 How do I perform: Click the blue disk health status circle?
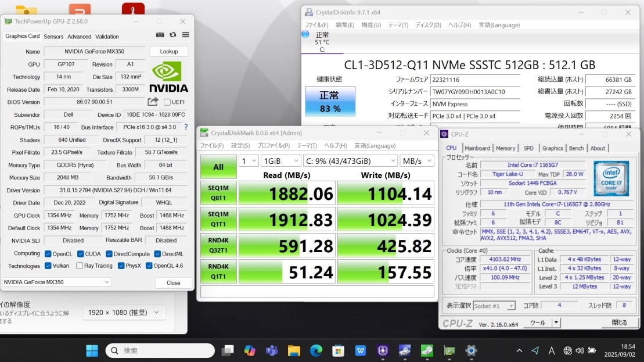coord(305,34)
